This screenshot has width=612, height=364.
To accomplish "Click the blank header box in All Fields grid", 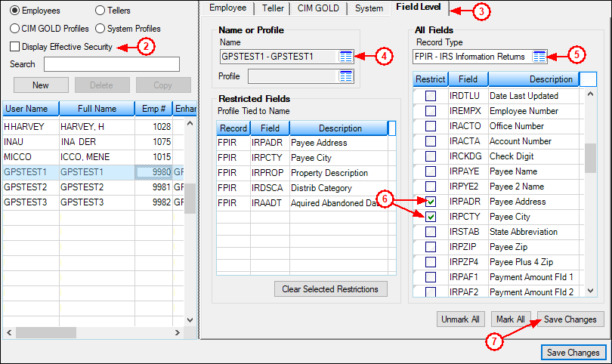I will coord(588,79).
